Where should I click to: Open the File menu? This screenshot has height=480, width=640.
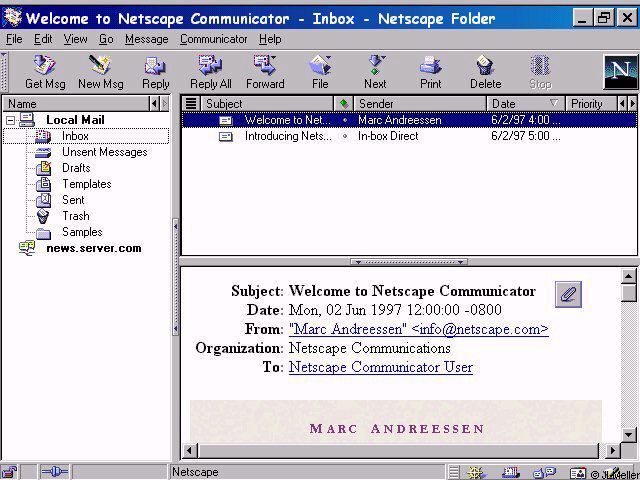pos(14,39)
